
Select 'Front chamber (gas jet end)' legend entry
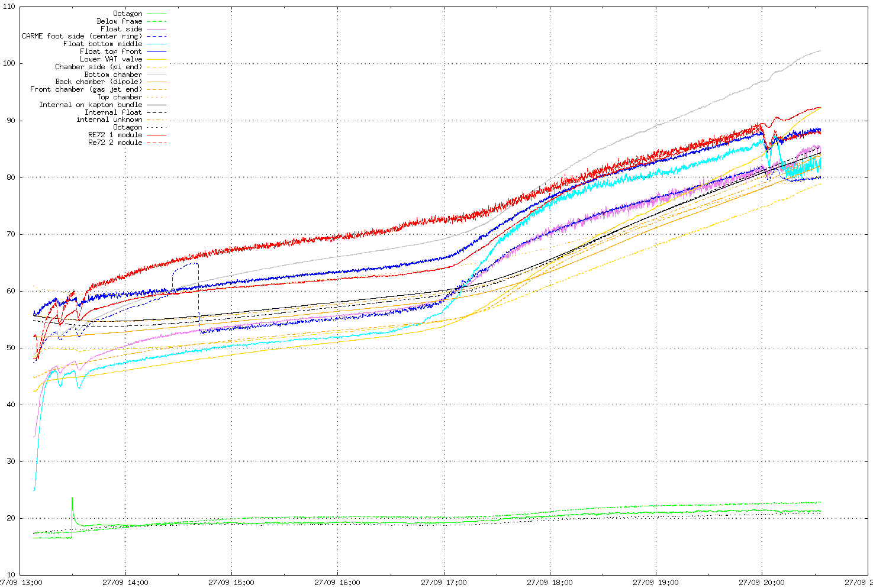[86, 89]
